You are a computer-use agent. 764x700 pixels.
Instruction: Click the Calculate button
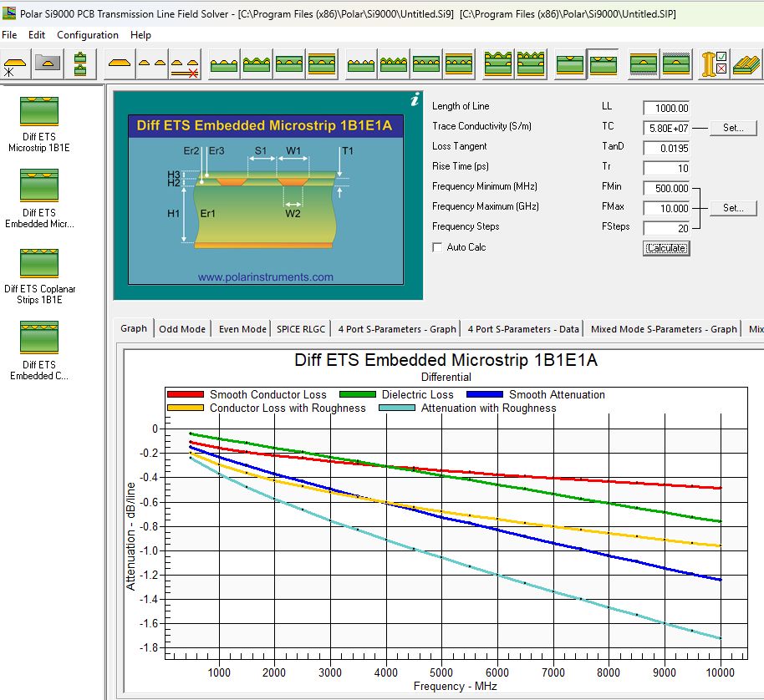pos(666,248)
